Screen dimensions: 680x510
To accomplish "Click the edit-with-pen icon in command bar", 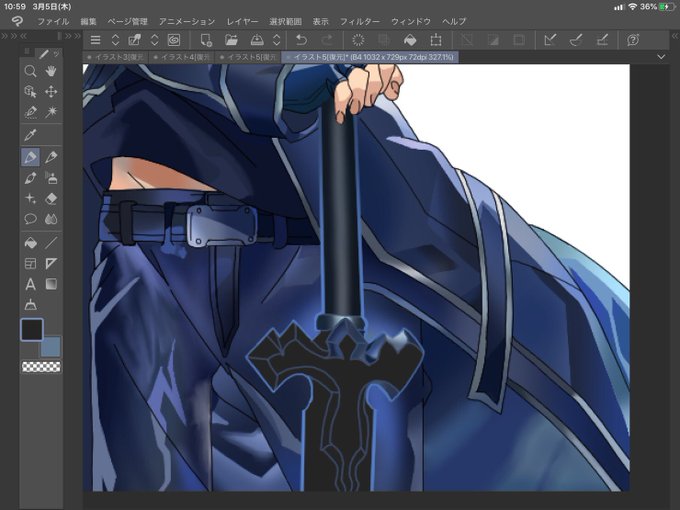I will tap(134, 40).
